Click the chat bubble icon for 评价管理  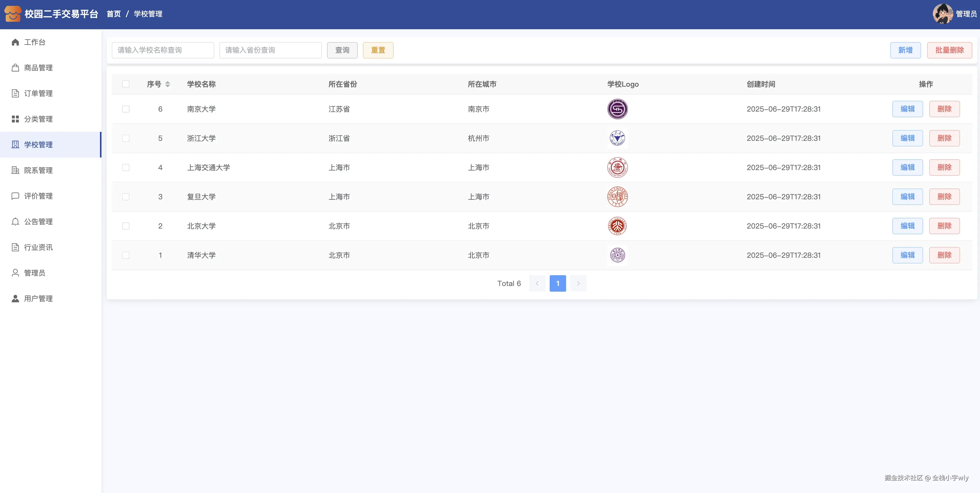tap(15, 196)
